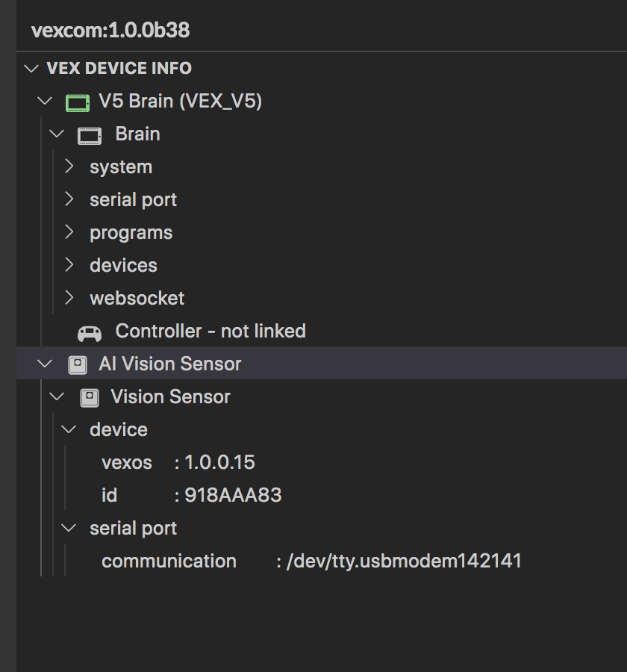Click the V5 Brain device icon
Image resolution: width=627 pixels, height=672 pixels.
coord(77,101)
